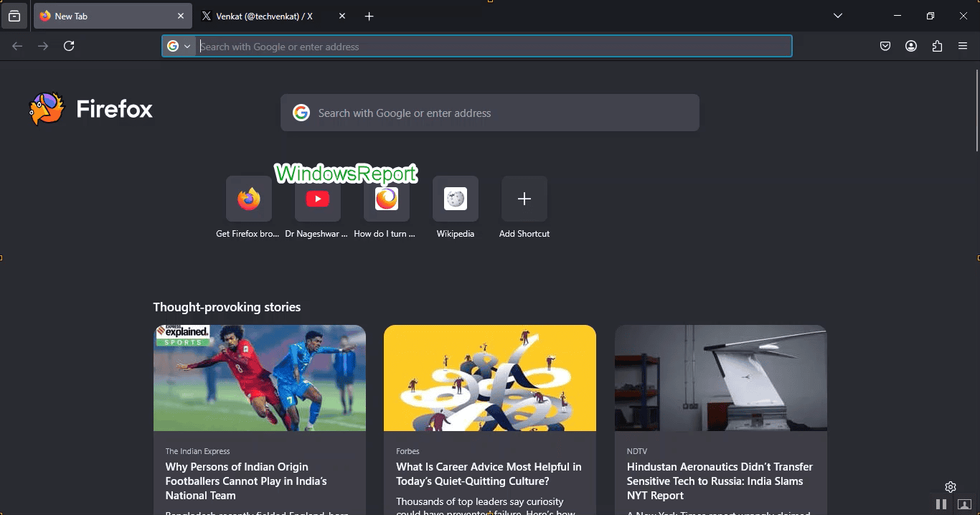
Task: Click the Thought-provoking stories heading
Action: 227,307
